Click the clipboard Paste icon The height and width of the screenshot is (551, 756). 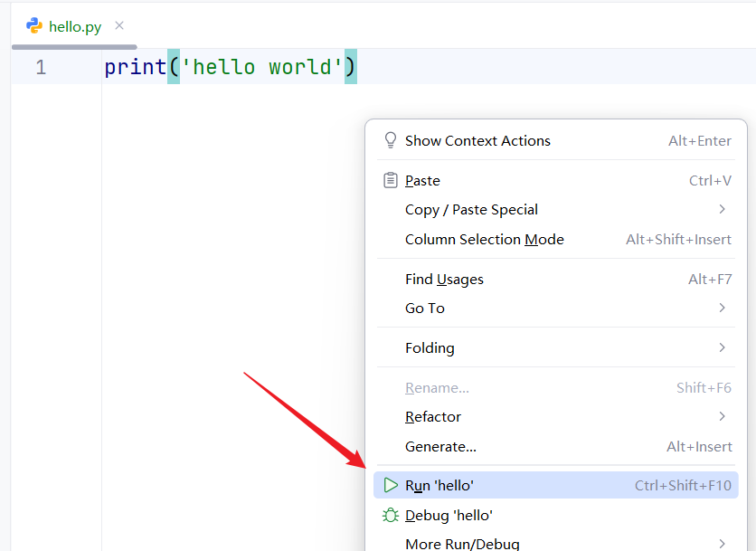391,180
